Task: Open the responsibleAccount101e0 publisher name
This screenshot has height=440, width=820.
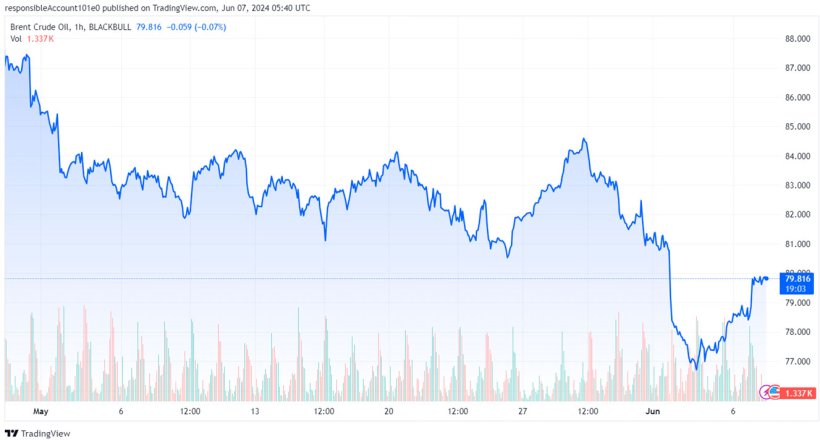Action: (56, 8)
